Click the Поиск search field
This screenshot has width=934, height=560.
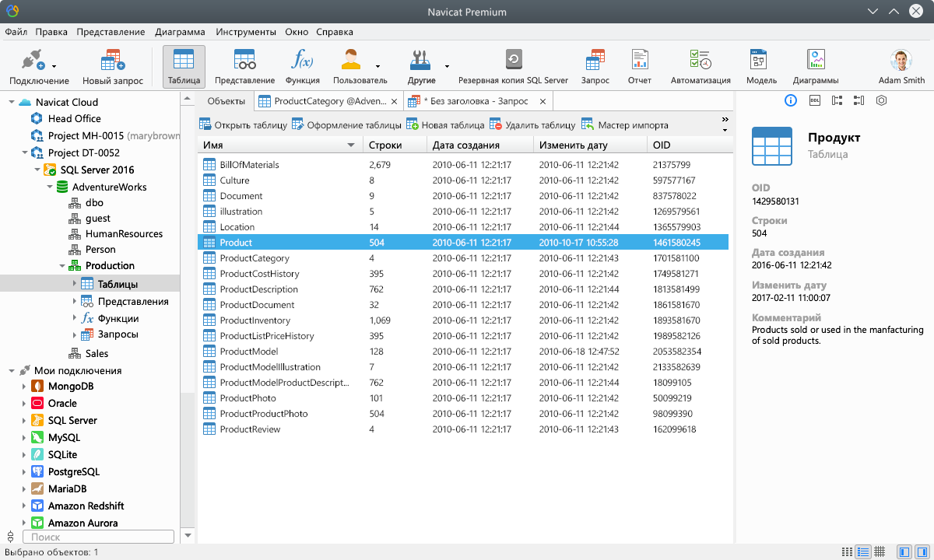click(98, 537)
